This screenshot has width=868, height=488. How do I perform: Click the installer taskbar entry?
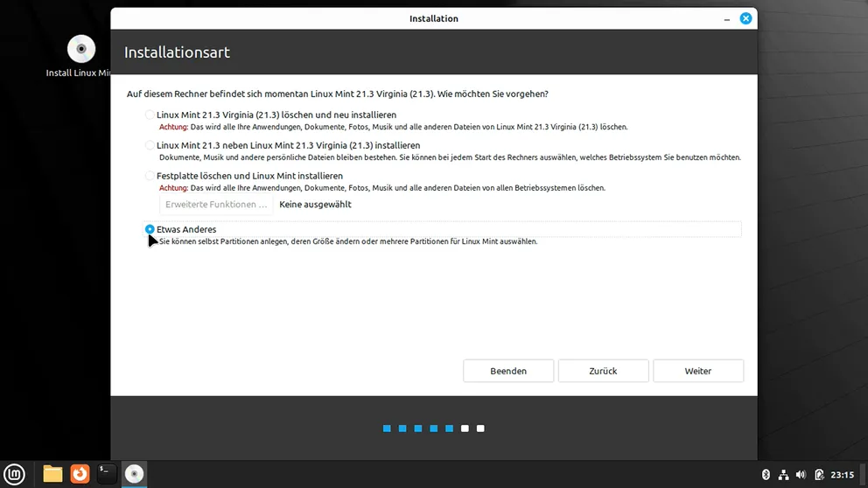click(134, 474)
